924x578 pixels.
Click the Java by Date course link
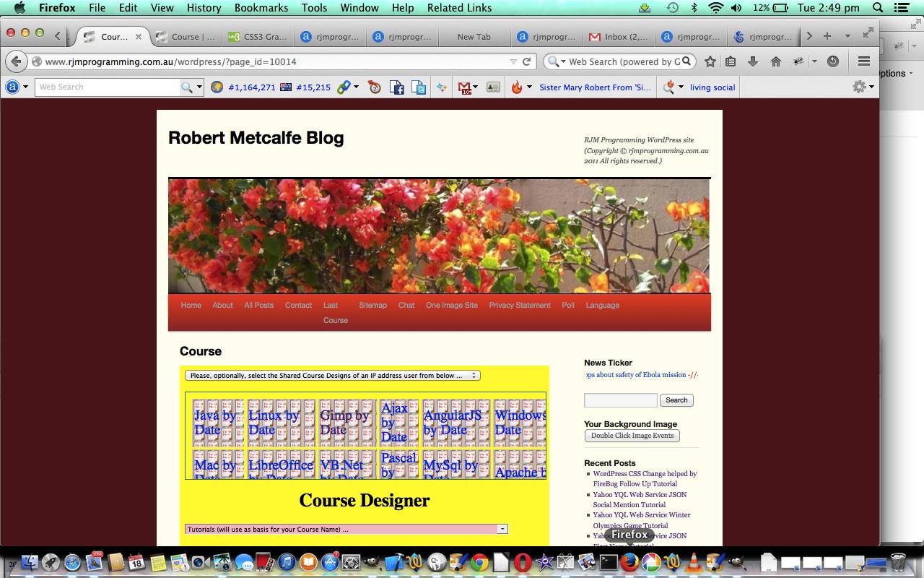pos(214,423)
